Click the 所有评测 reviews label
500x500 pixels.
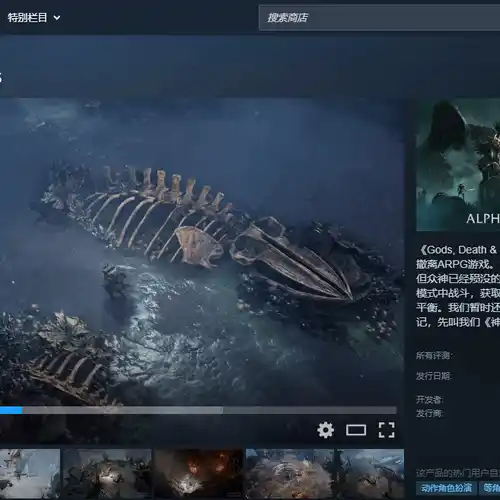pos(434,355)
